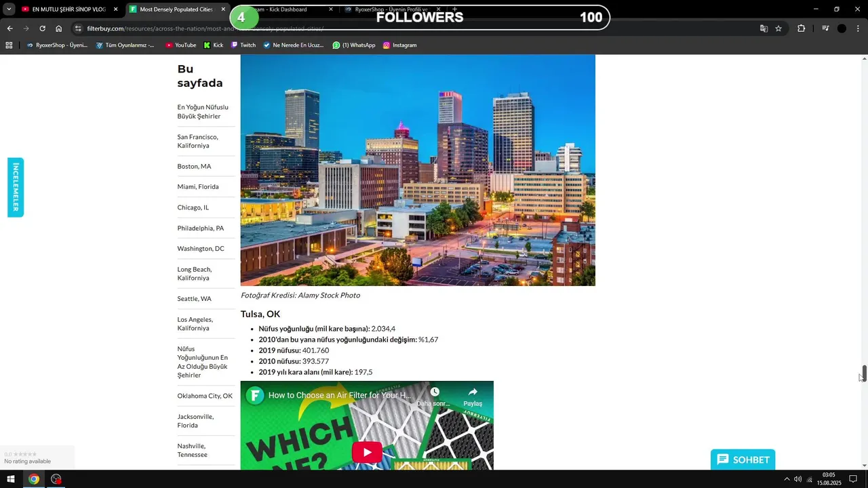Go to the Los Angeles, Kaliforniya section
Screen dimensions: 868x488
(x=195, y=324)
